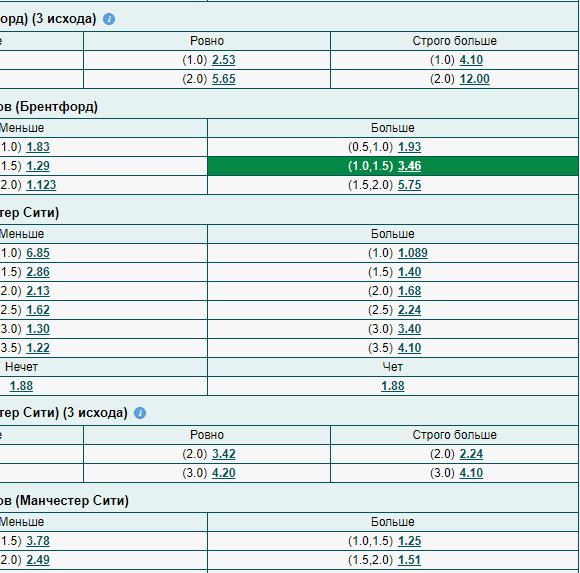The height and width of the screenshot is (573, 580).
Task: Click odds 1.83 under Меньше for Брентфорд
Action: [38, 147]
